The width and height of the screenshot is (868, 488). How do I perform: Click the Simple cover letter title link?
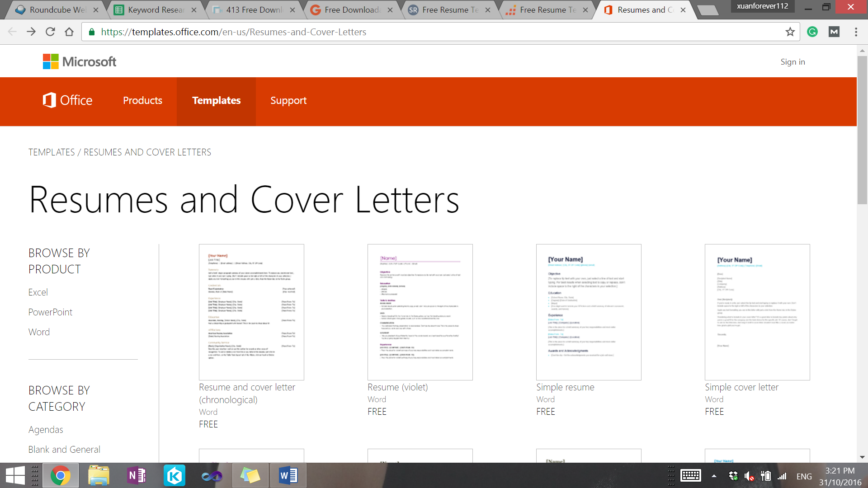coord(741,387)
